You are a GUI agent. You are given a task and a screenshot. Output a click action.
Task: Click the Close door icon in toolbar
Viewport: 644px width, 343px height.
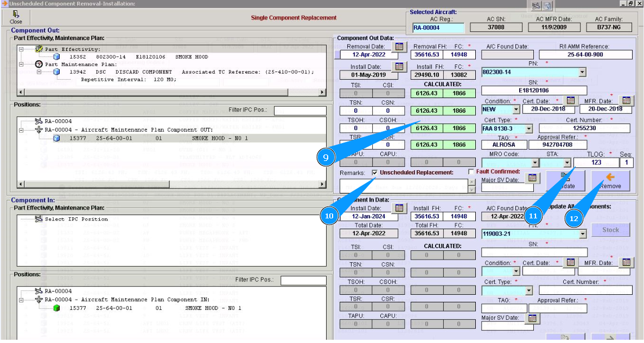coord(16,15)
